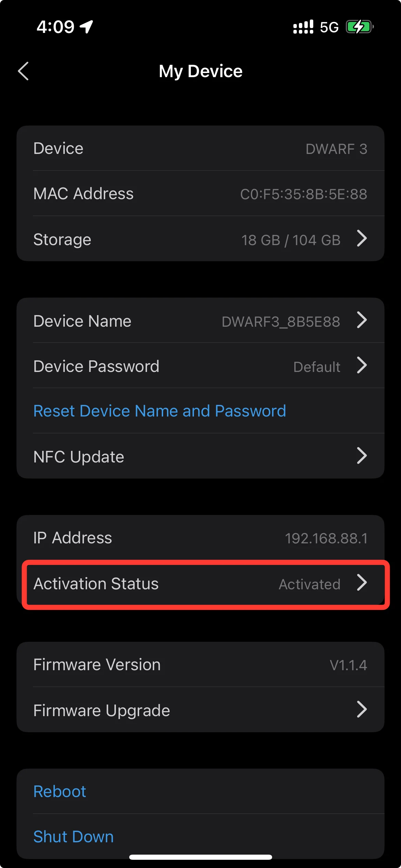Tap the 5G network indicator
The height and width of the screenshot is (868, 401).
tap(329, 27)
